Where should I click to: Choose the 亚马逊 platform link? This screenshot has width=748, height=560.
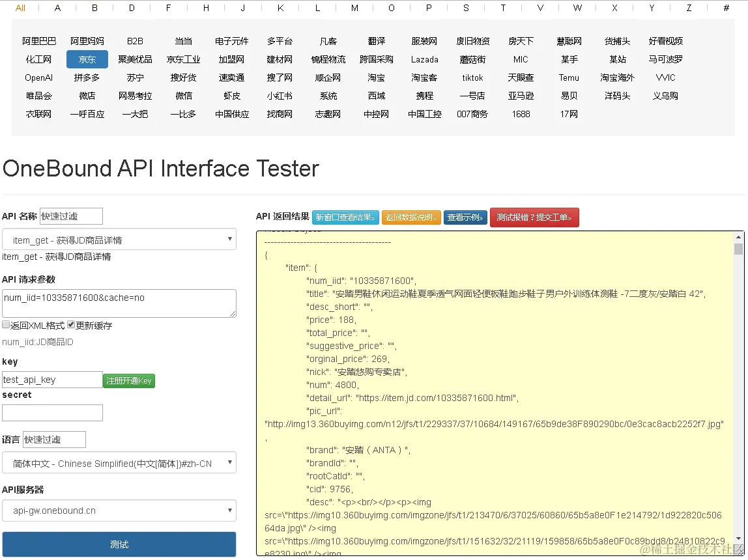(521, 95)
